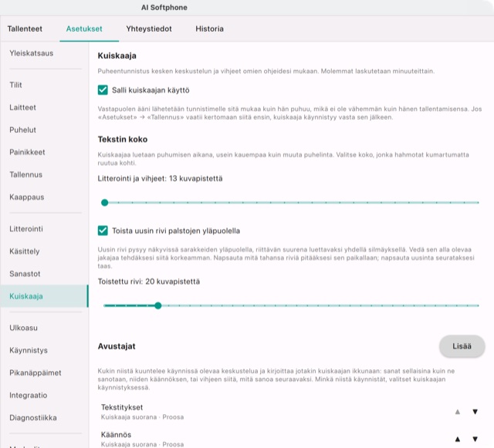Open Ulkoasu settings
494x448 pixels.
pos(44,328)
